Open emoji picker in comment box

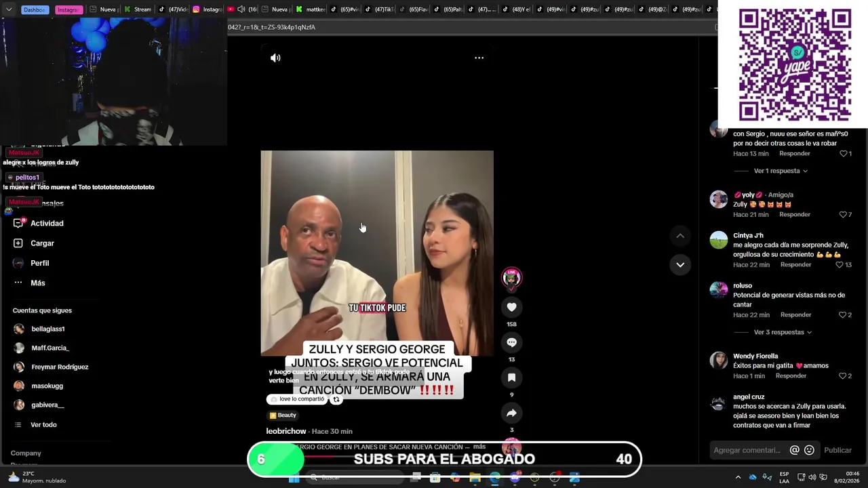coord(809,450)
